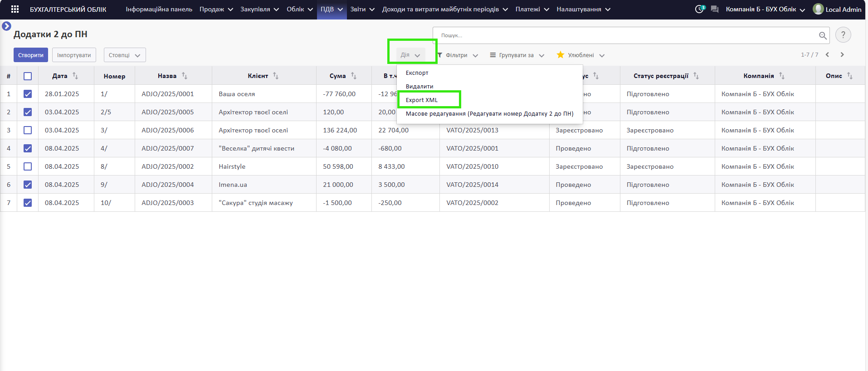Viewport: 868px width, 371px height.
Task: Click the Номер column header
Action: 114,76
